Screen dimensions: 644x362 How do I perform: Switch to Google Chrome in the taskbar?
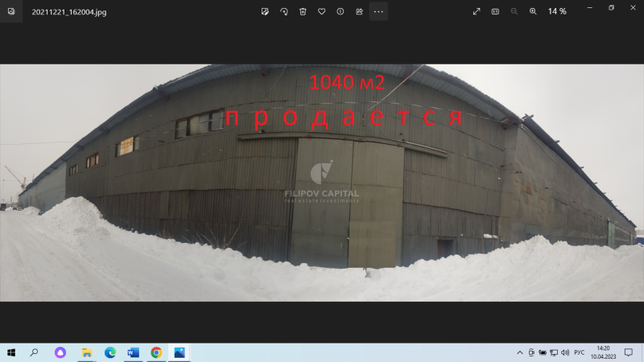(x=156, y=352)
